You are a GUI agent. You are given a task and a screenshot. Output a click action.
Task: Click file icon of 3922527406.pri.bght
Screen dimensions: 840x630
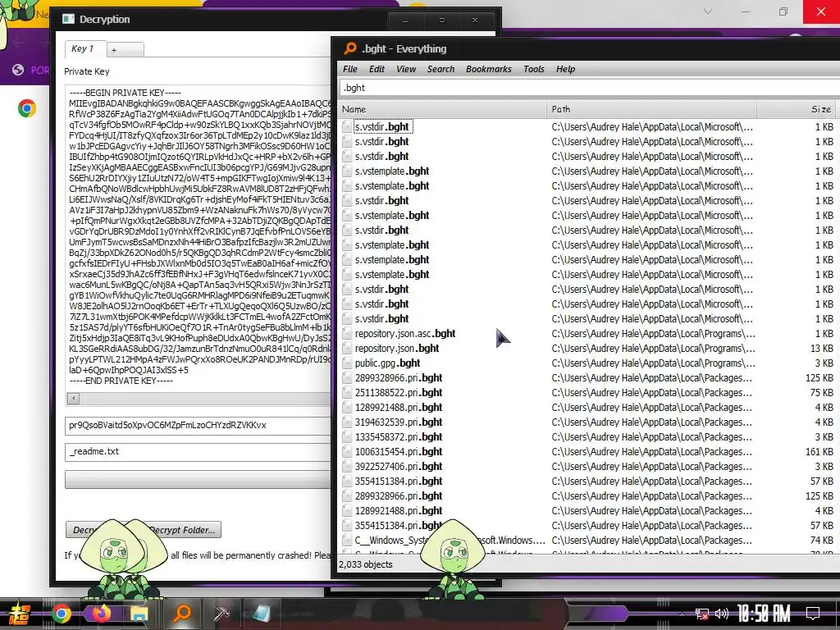tap(347, 467)
